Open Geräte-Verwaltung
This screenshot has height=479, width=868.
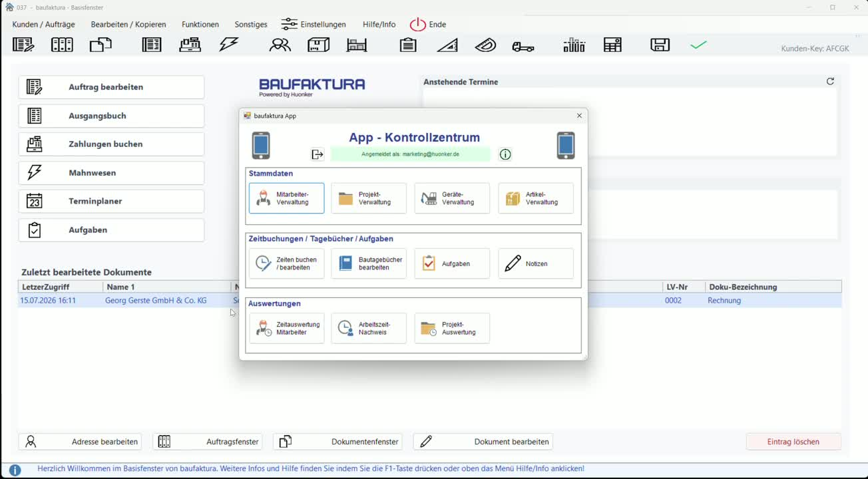pos(452,198)
